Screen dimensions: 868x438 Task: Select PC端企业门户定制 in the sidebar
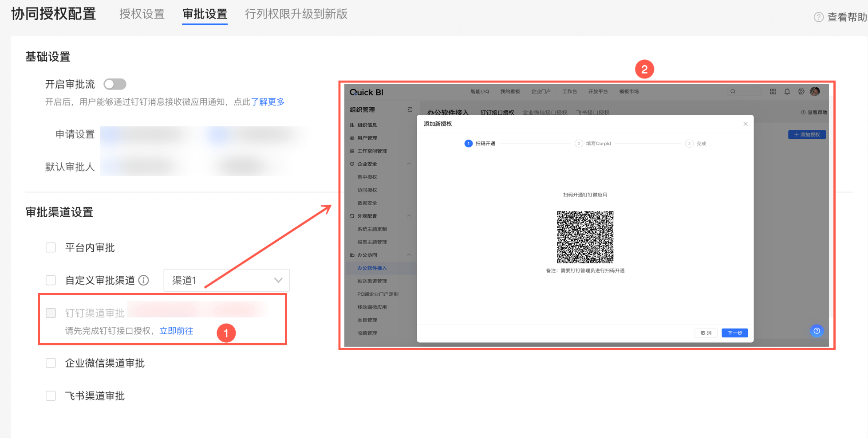pos(378,294)
